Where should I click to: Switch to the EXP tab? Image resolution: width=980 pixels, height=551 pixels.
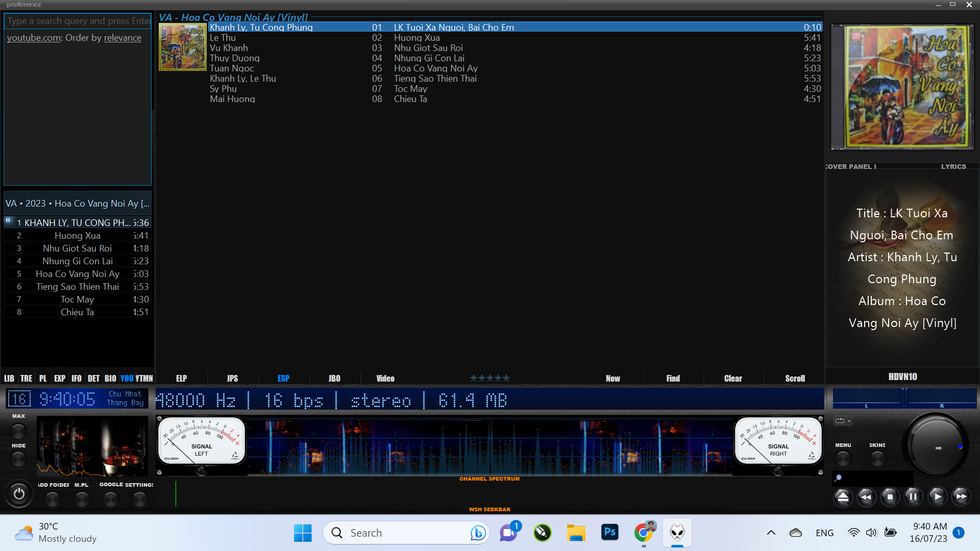60,378
